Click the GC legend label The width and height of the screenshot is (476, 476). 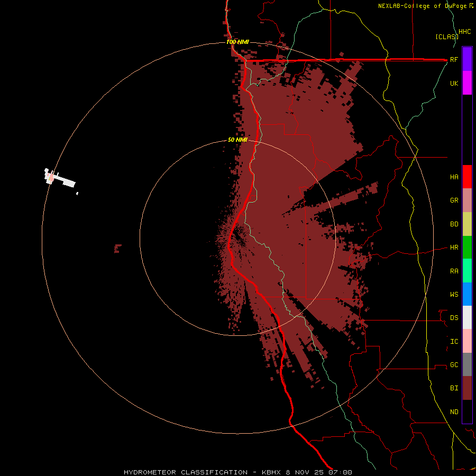(454, 365)
